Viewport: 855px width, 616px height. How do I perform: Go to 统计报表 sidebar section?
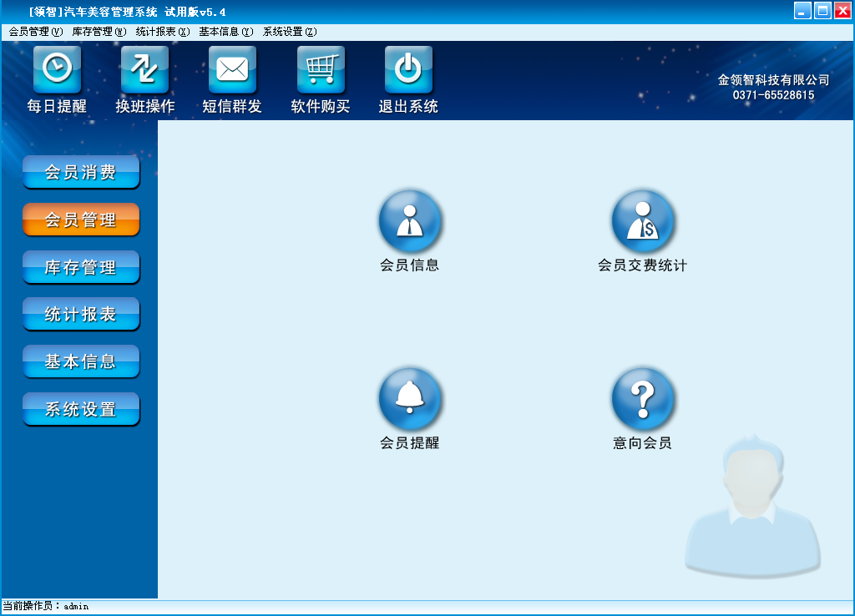tap(81, 315)
